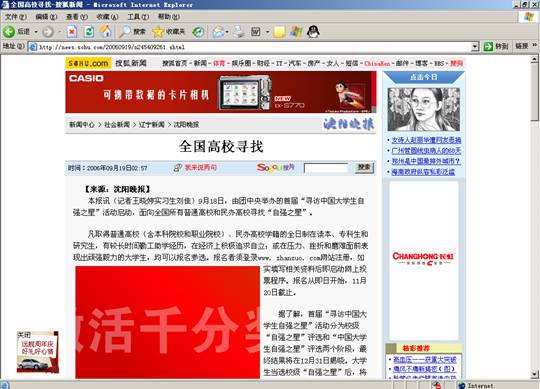This screenshot has height=389, width=540.
Task: Open the 文件 (File) menu
Action: (15, 17)
